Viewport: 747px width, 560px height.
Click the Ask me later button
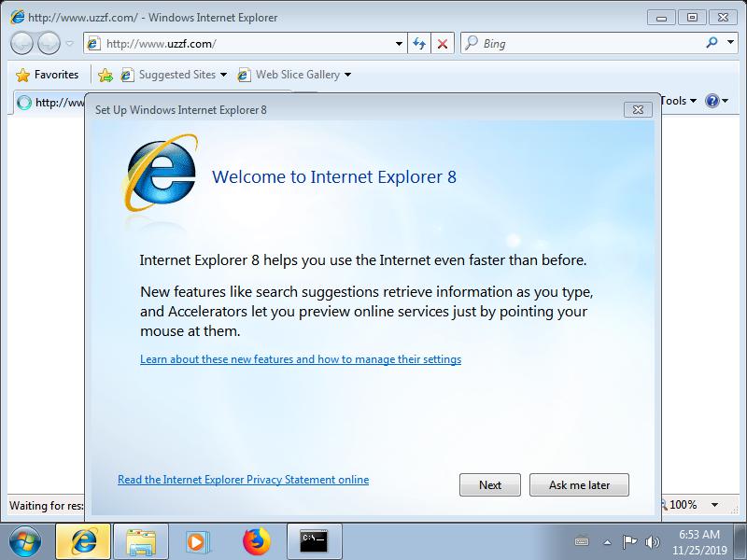point(579,484)
